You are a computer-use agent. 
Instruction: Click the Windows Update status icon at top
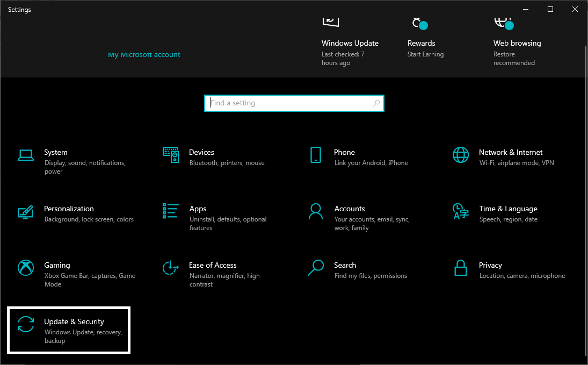(x=331, y=22)
